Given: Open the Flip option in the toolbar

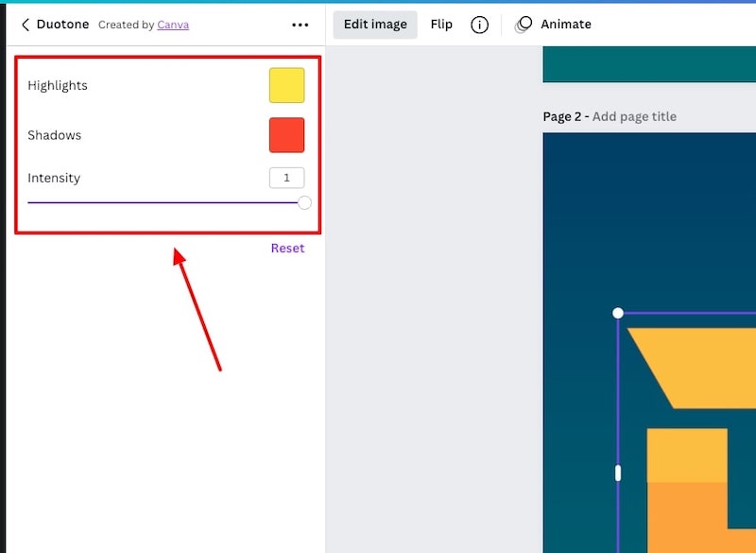Looking at the screenshot, I should click(x=441, y=25).
